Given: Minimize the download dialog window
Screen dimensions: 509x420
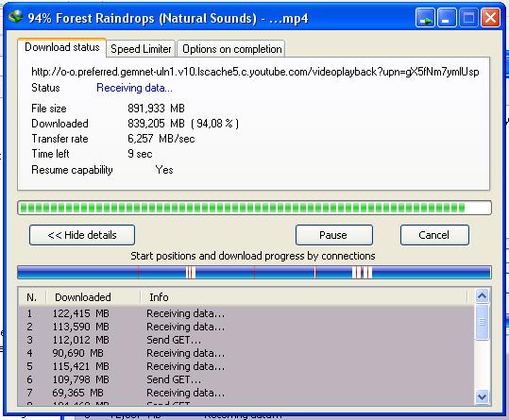Looking at the screenshot, I should click(447, 18).
